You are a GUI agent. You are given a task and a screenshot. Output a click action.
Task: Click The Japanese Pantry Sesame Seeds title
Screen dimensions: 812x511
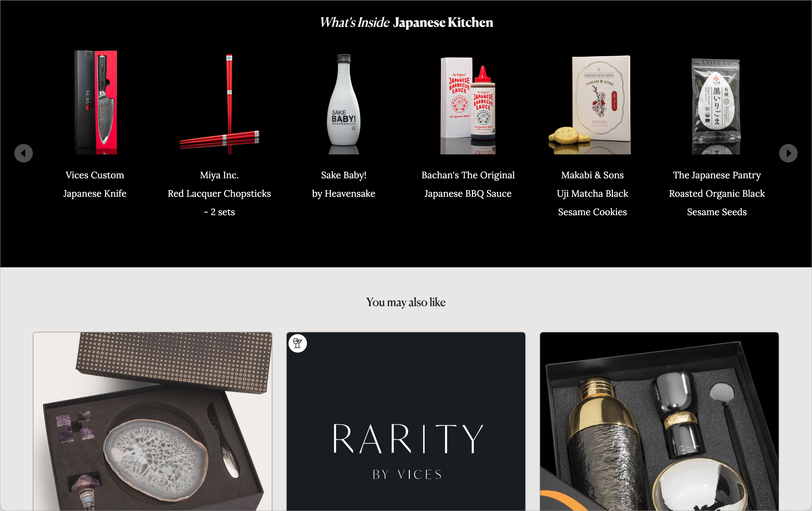[717, 193]
